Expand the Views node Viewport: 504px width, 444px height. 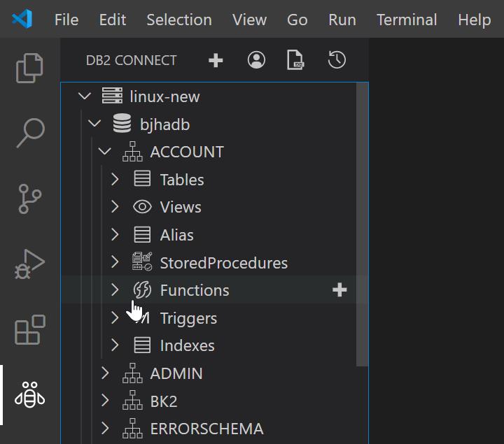[x=115, y=207]
